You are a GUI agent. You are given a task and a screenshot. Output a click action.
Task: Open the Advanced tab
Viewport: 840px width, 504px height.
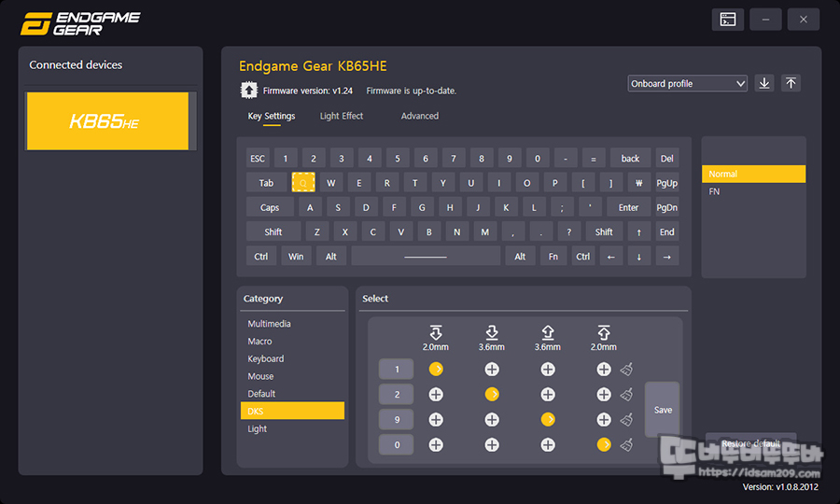[419, 116]
